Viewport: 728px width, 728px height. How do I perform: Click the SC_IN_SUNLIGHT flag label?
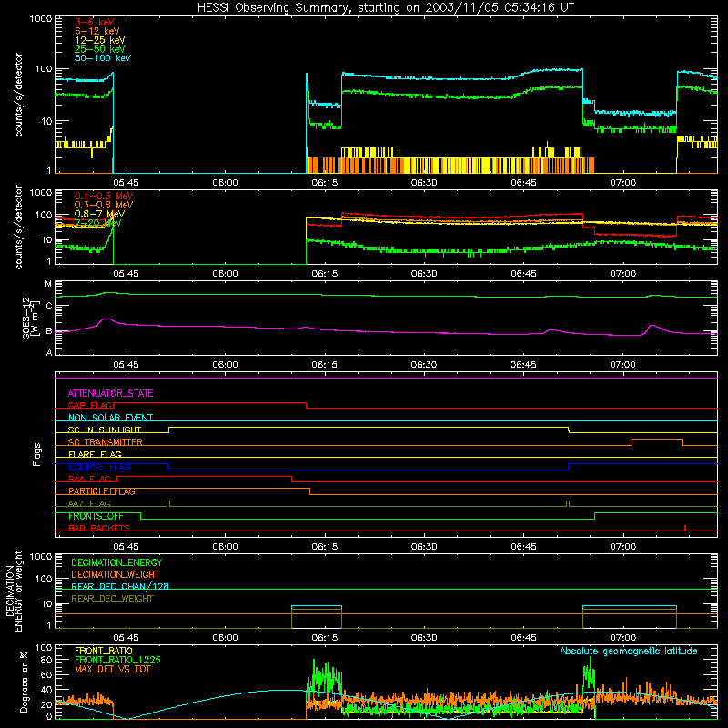[105, 430]
